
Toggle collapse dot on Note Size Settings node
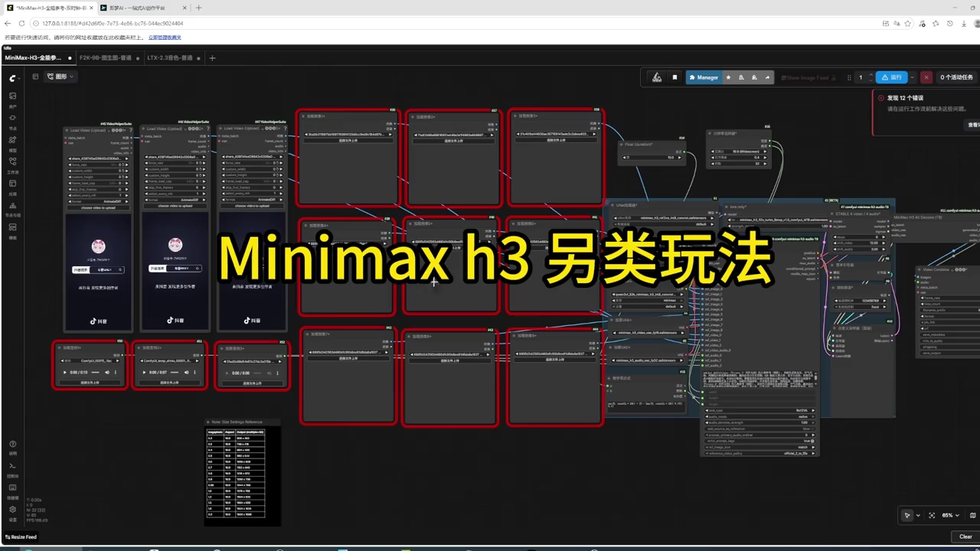(207, 422)
